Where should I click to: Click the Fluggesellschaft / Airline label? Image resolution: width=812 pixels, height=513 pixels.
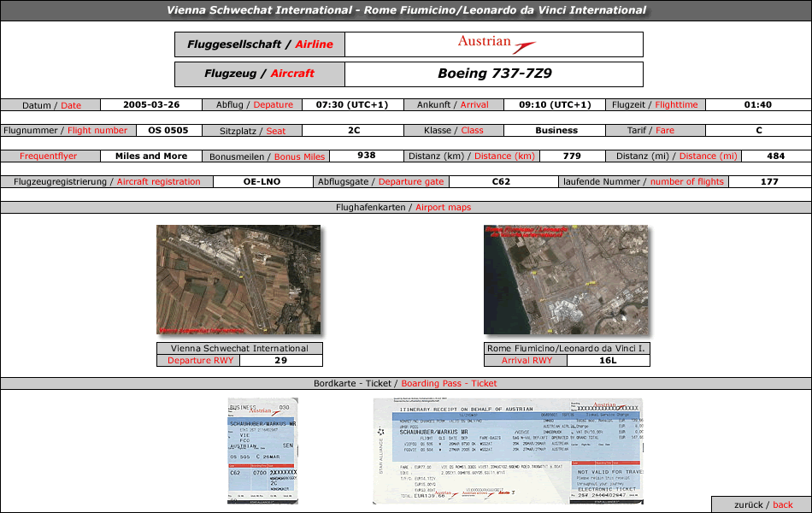pos(260,44)
